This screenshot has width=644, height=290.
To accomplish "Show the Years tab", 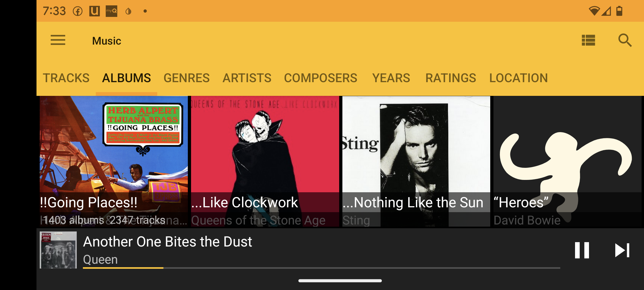I will (x=391, y=78).
